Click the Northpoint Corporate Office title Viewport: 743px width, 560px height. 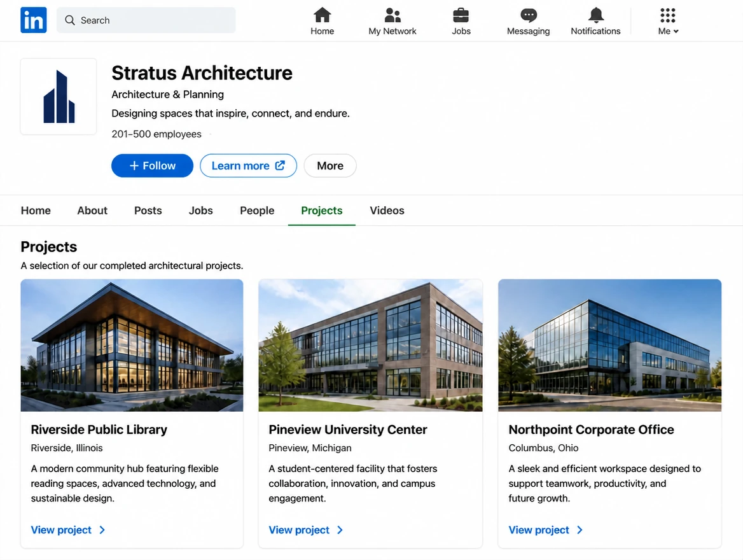coord(592,430)
